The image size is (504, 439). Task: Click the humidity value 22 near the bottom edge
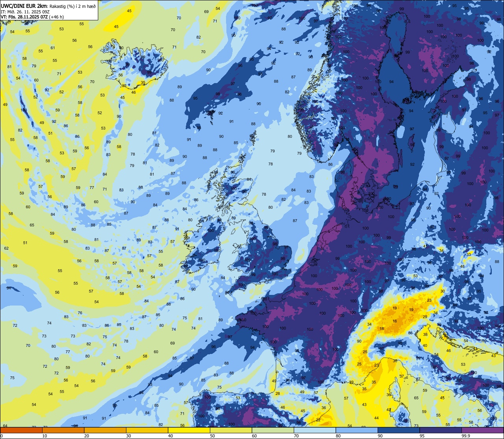[318, 420]
